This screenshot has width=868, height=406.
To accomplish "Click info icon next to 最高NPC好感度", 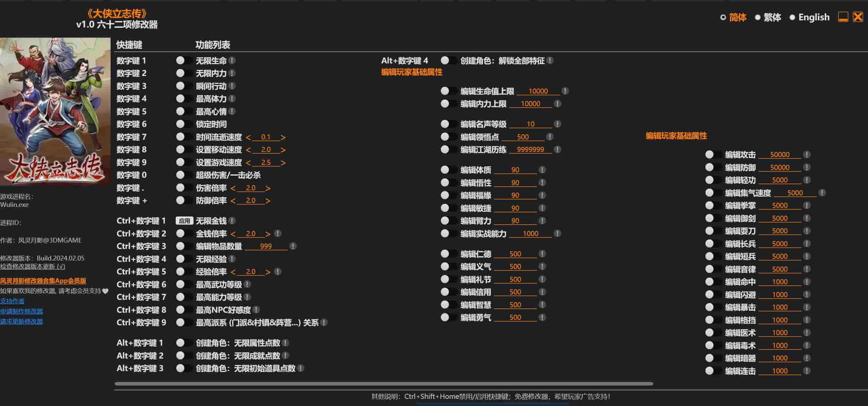I will click(x=256, y=310).
